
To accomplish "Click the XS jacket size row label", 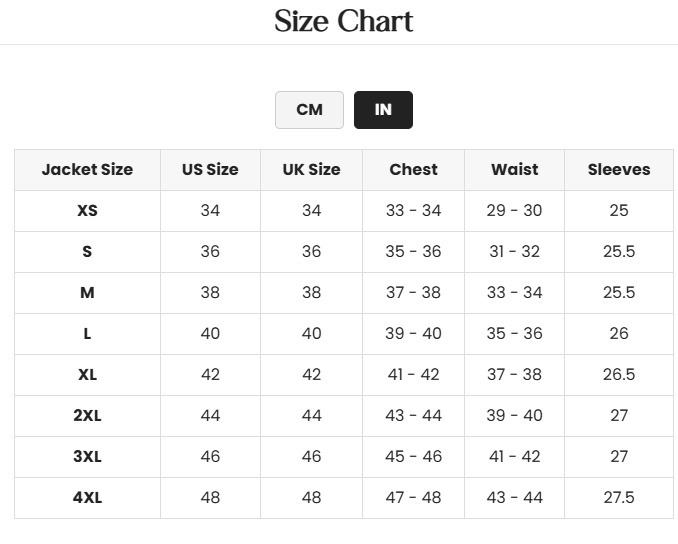I will click(87, 211).
